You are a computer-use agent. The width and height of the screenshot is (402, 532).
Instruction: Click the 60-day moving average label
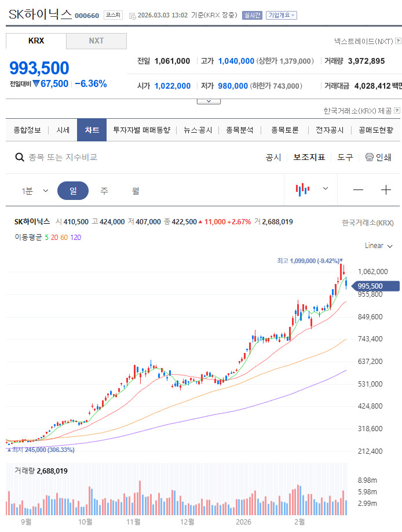pyautogui.click(x=64, y=238)
